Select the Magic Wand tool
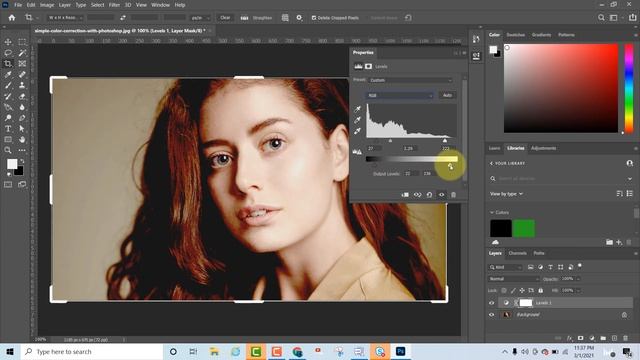Viewport: 640px width, 360px height. tap(22, 53)
